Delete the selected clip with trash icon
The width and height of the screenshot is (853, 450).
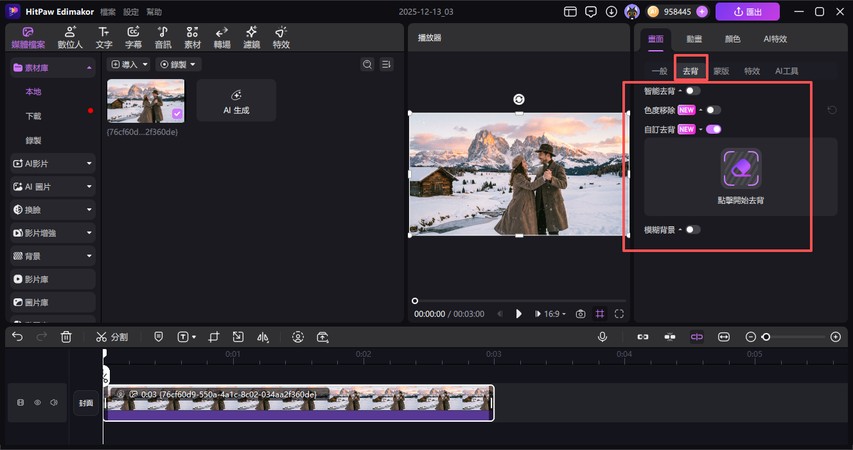click(66, 337)
